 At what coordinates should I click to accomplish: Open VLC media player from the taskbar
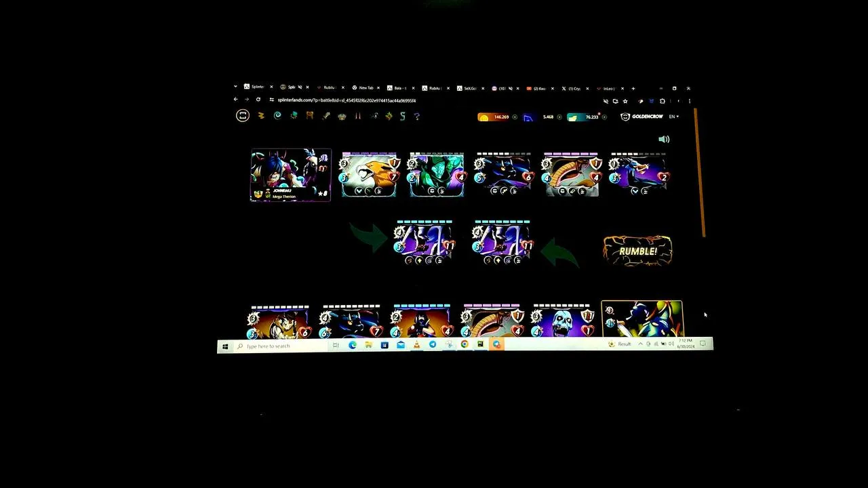[x=416, y=345]
